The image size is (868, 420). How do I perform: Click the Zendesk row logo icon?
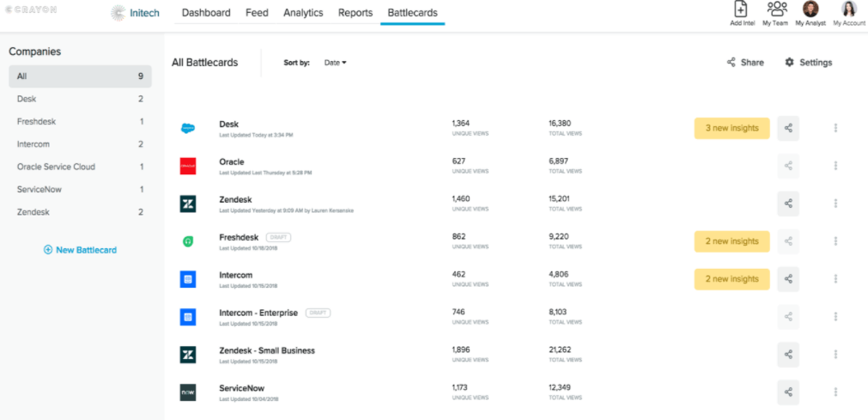(188, 204)
